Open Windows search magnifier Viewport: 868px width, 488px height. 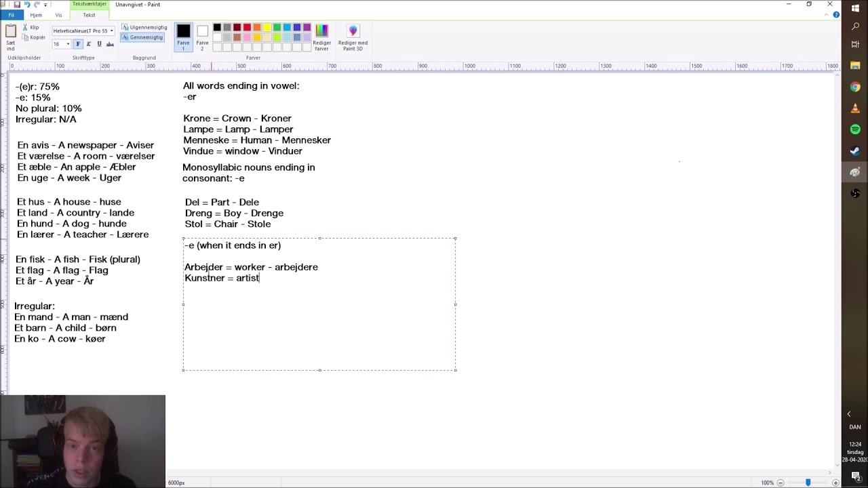[855, 26]
